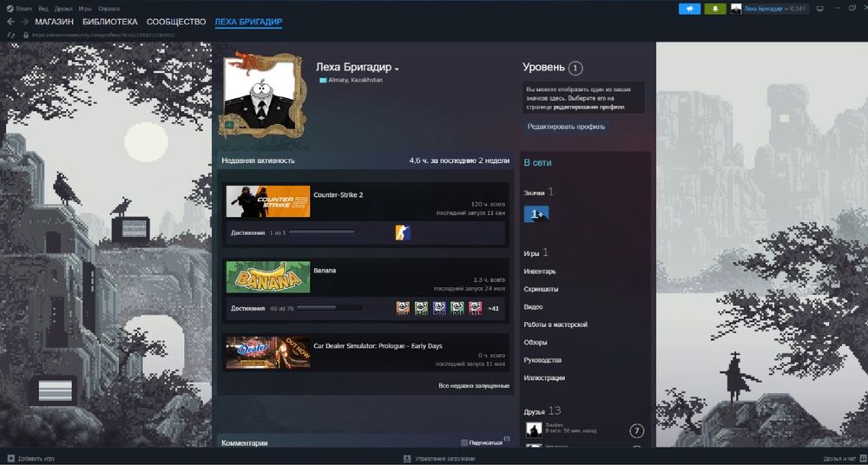Screen dimensions: 868x465
Task: Click the Kazakhstan flag icon
Action: pos(323,81)
